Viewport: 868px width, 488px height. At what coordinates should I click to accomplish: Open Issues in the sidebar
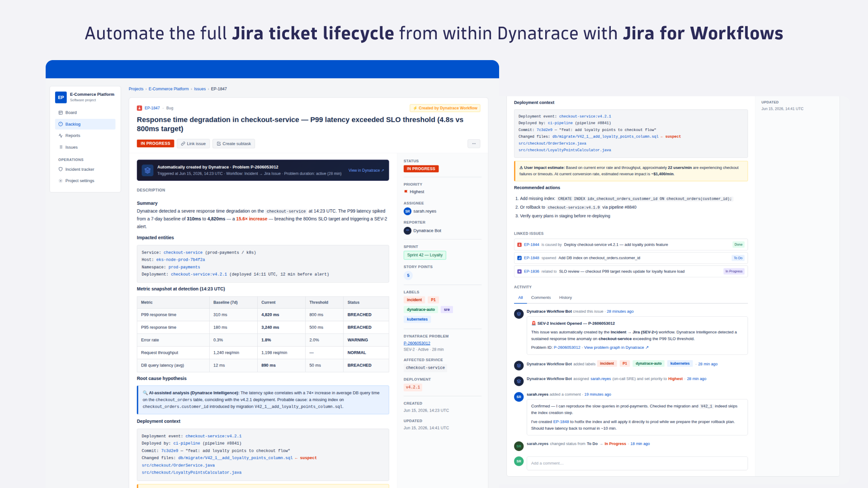[x=85, y=147]
